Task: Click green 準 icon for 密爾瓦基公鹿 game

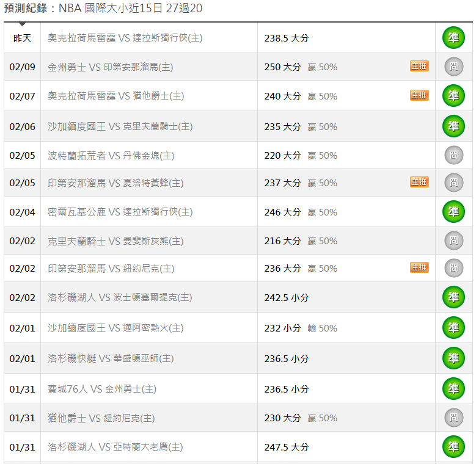Action: [453, 211]
